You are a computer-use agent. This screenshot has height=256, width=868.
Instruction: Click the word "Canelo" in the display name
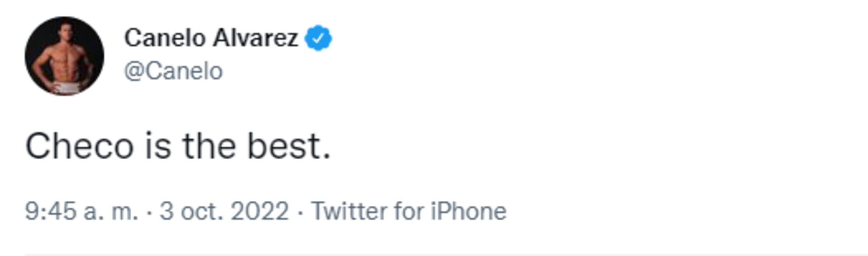pyautogui.click(x=165, y=38)
